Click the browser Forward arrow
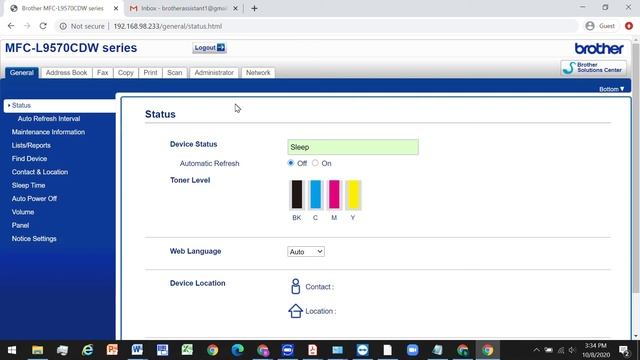The width and height of the screenshot is (640, 360). (27, 26)
